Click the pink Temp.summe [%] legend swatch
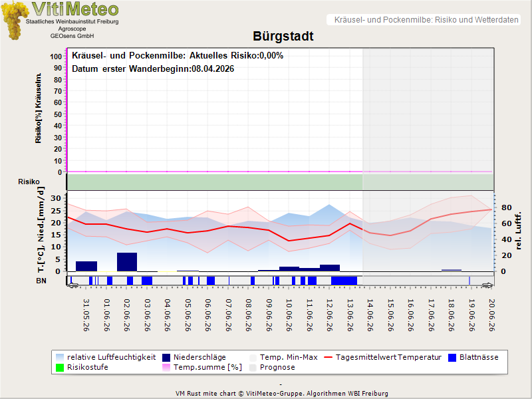Viewport: 532px width, 399px height. [166, 368]
